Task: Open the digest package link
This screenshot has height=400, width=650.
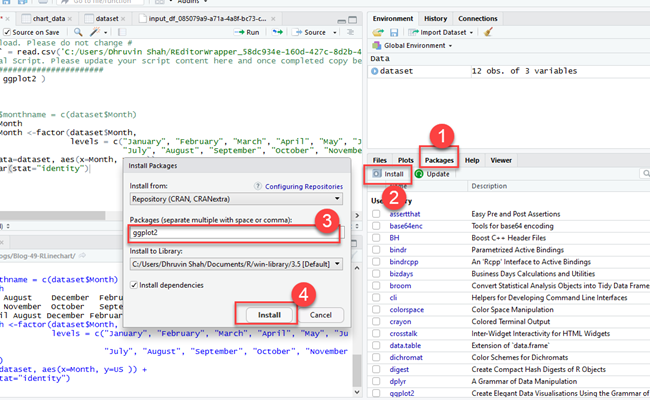Action: [x=399, y=369]
